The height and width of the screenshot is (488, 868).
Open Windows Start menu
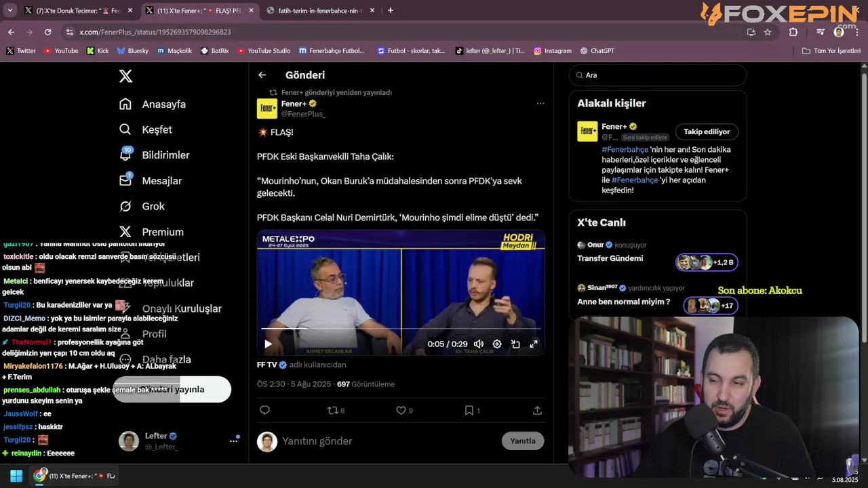tap(16, 476)
